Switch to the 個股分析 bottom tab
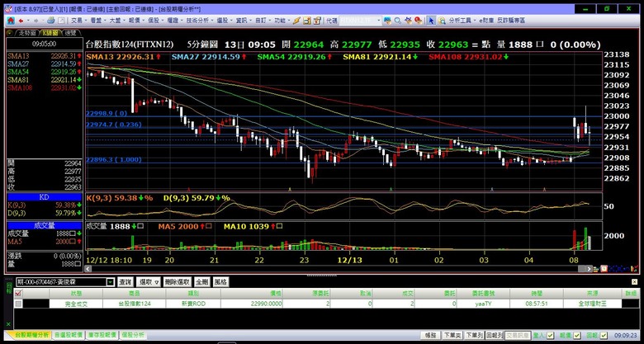The height and width of the screenshot is (344, 644). [x=134, y=336]
